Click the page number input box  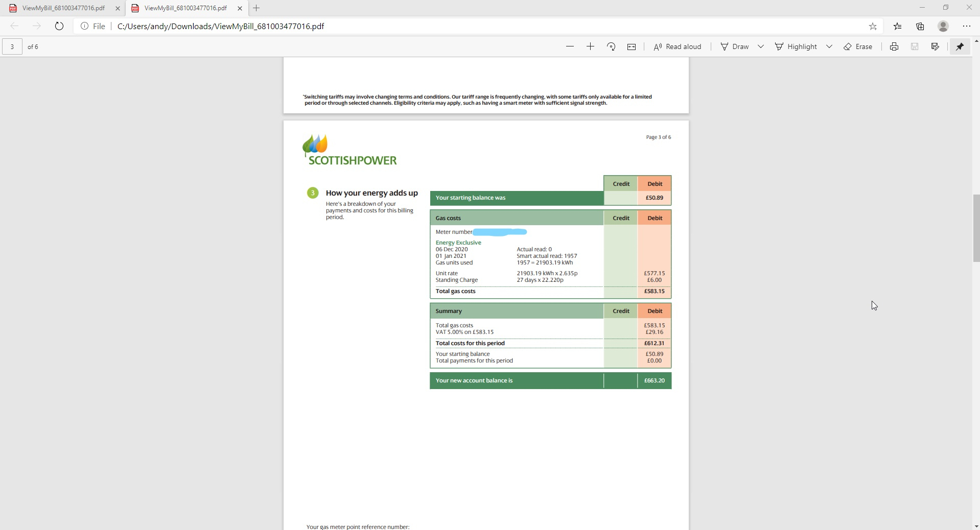(12, 46)
